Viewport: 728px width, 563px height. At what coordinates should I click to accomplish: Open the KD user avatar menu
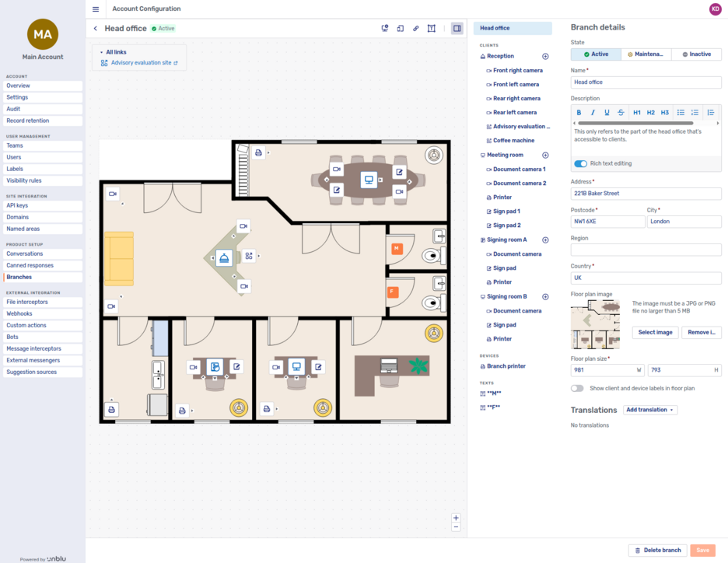click(715, 9)
